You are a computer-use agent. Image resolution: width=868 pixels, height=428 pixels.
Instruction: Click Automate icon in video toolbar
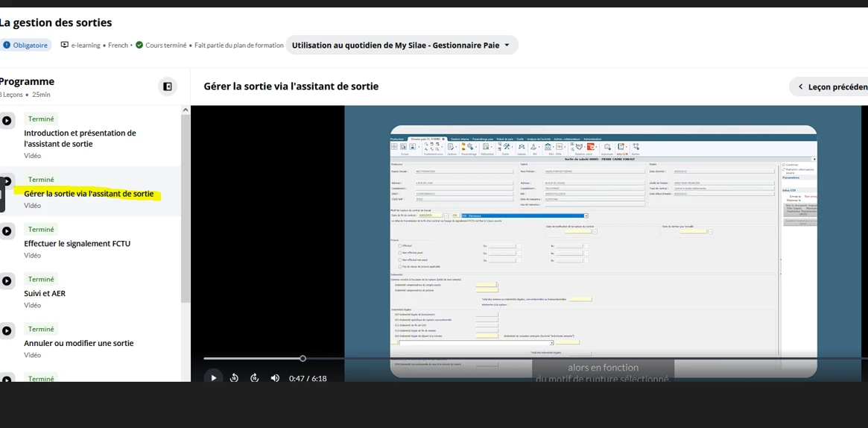(607, 147)
